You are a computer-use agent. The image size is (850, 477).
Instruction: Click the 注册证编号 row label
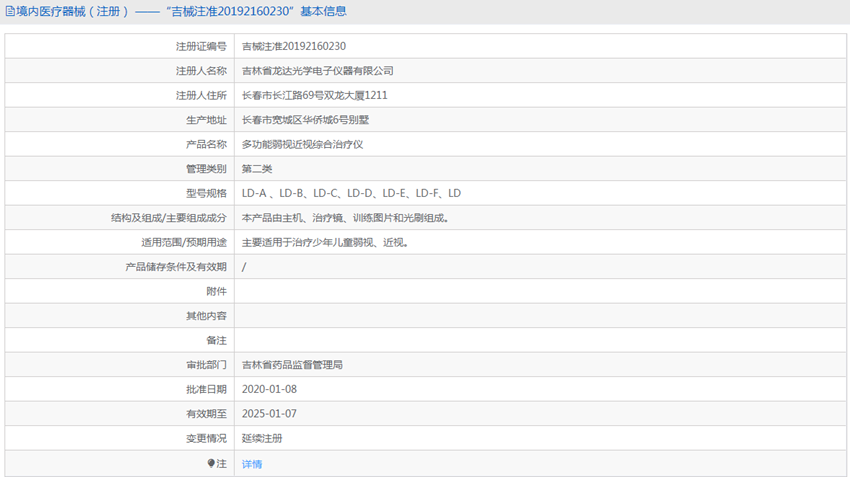pos(201,46)
